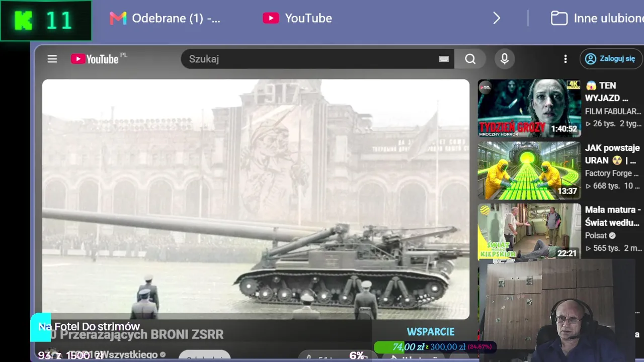Open YouTube settings three-dot menu

[x=566, y=59]
